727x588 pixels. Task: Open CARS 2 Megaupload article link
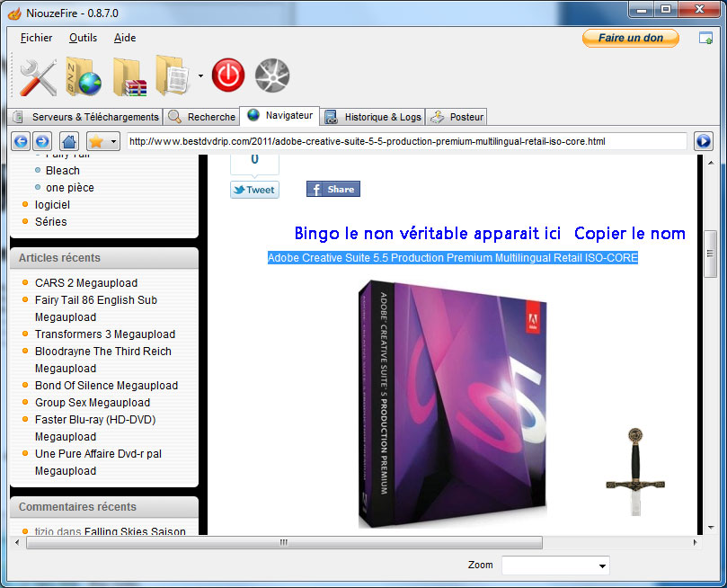pos(86,283)
